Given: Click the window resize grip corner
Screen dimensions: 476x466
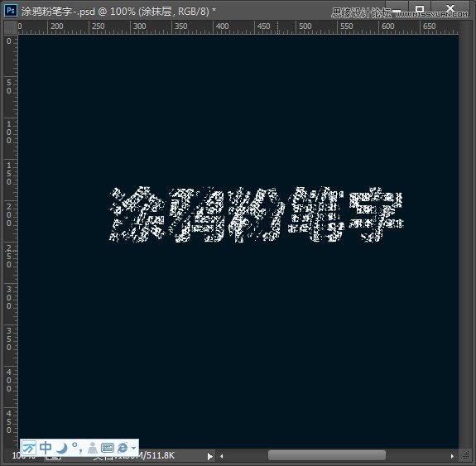Looking at the screenshot, I should click(465, 455).
